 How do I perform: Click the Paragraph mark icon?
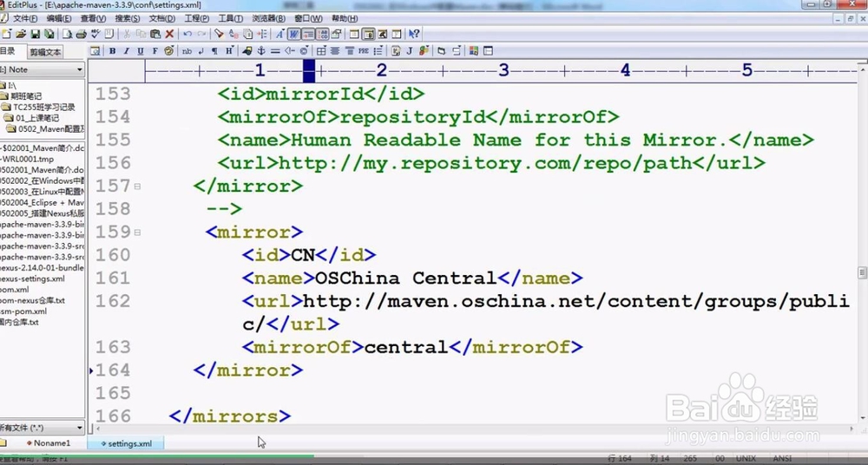click(x=214, y=51)
